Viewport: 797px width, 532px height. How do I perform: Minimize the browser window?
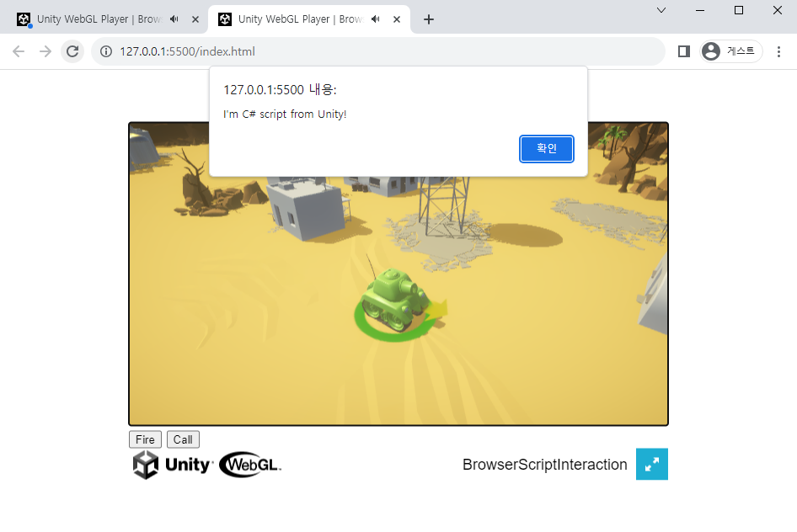(x=700, y=10)
